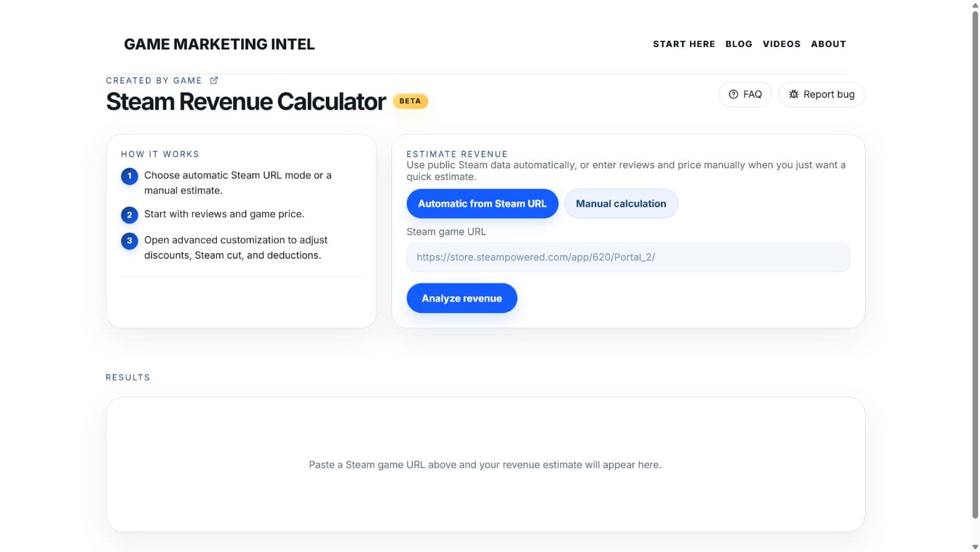Viewport: 980px width, 552px height.
Task: Click the step 1 number badge
Action: pyautogui.click(x=129, y=176)
